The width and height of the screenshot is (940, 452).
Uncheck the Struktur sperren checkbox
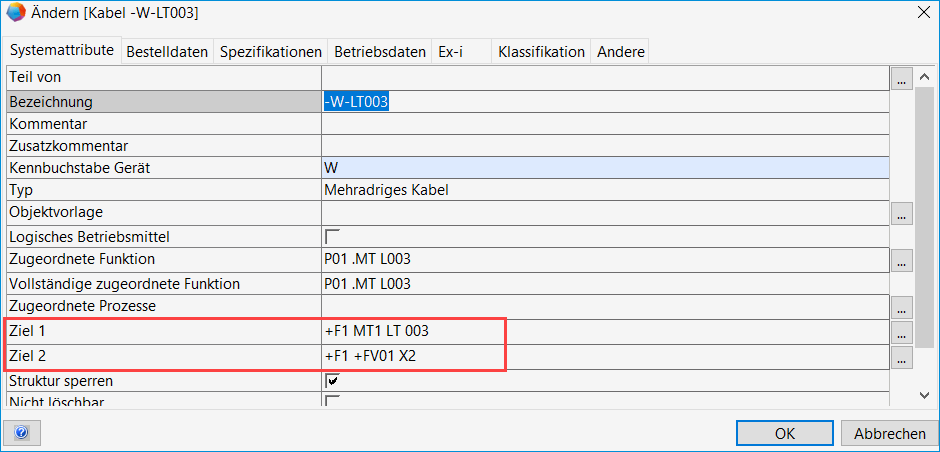coord(332,380)
